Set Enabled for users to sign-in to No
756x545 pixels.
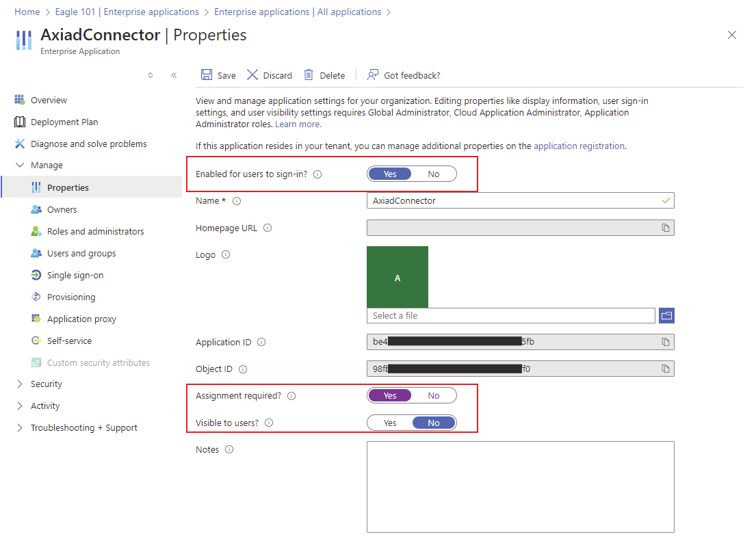coord(434,174)
